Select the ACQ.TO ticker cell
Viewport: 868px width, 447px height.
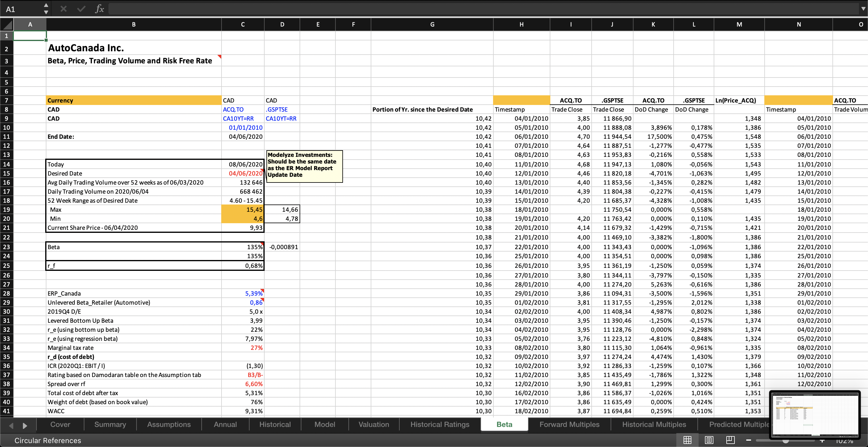pyautogui.click(x=243, y=109)
